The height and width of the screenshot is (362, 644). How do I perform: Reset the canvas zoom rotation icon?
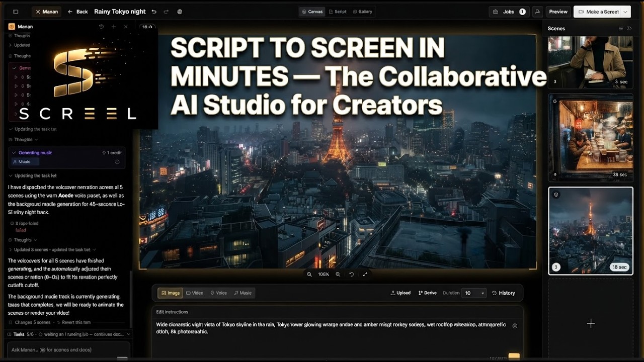(352, 275)
